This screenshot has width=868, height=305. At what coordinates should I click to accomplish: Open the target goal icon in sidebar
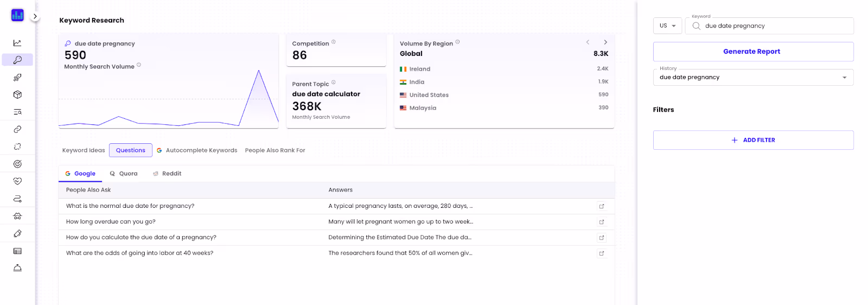tap(17, 164)
